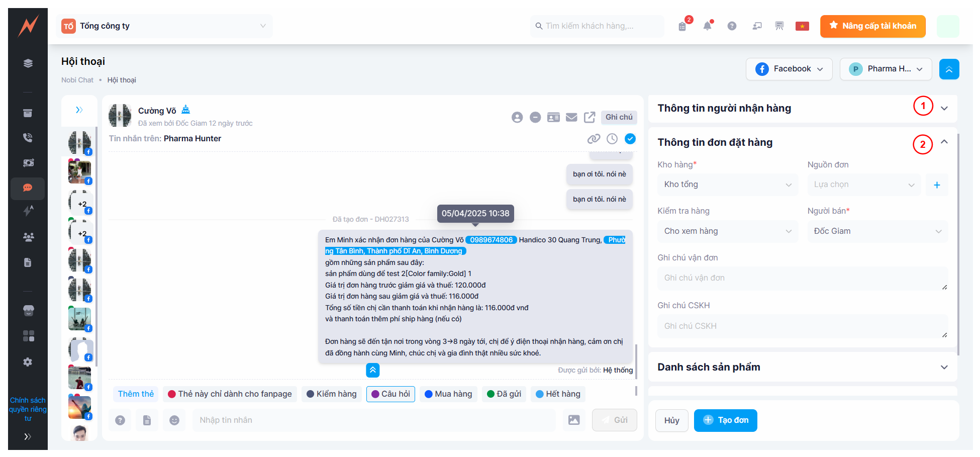Expand Danh sách sản phẩm section

(944, 367)
